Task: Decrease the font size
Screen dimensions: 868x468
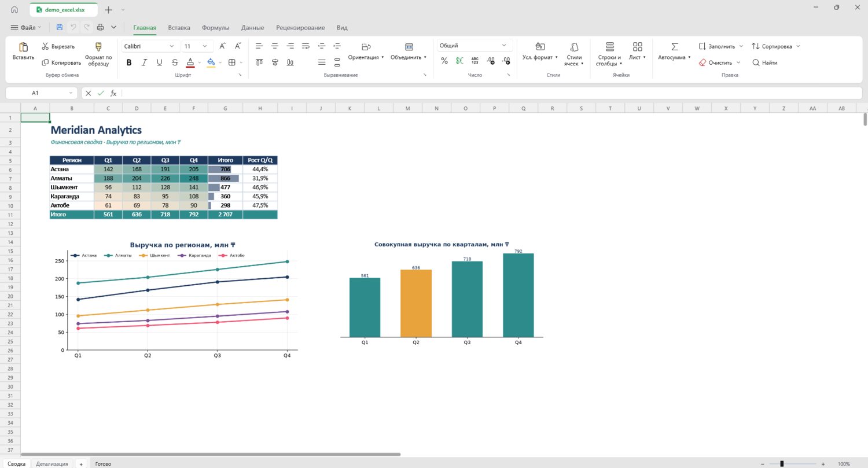Action: click(x=237, y=46)
